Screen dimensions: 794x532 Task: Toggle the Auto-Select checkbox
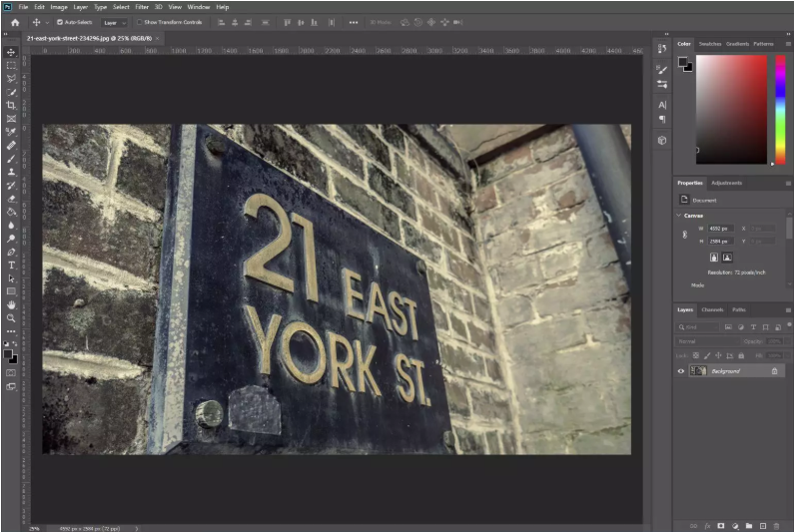tap(60, 22)
